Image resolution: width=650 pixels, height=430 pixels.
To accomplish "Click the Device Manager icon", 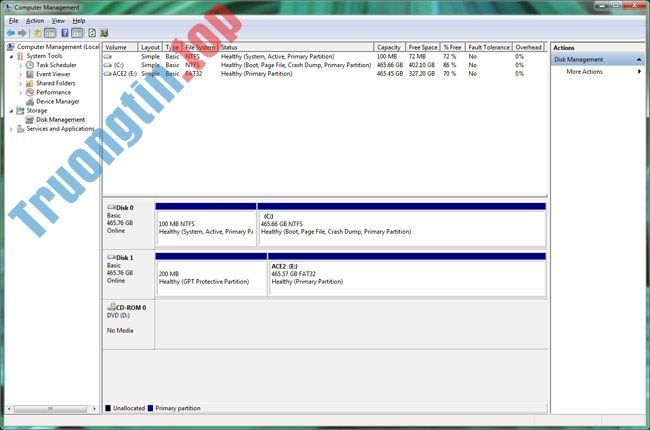I will click(30, 102).
